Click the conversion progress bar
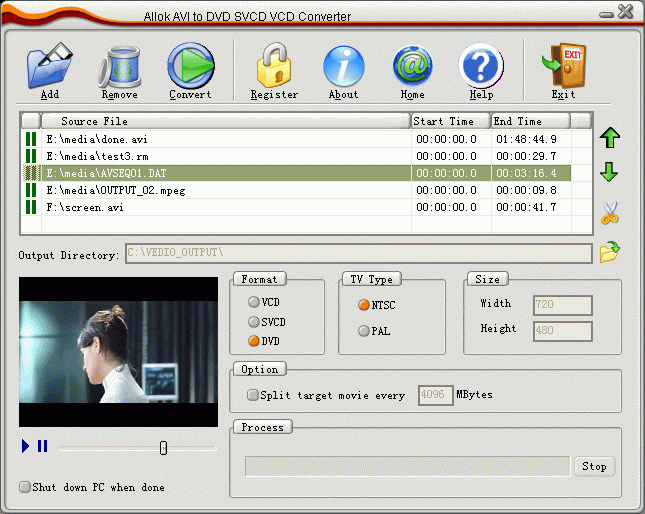Image resolution: width=645 pixels, height=514 pixels. [x=408, y=466]
